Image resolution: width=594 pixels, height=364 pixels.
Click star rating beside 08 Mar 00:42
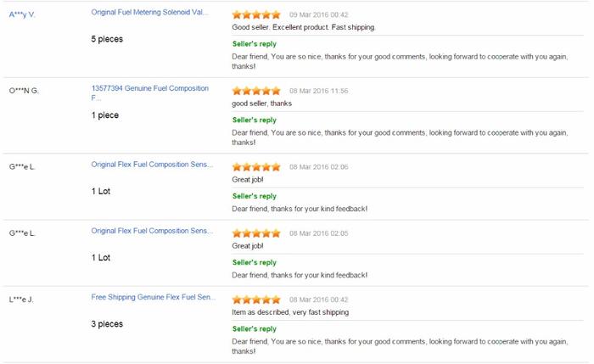(256, 300)
